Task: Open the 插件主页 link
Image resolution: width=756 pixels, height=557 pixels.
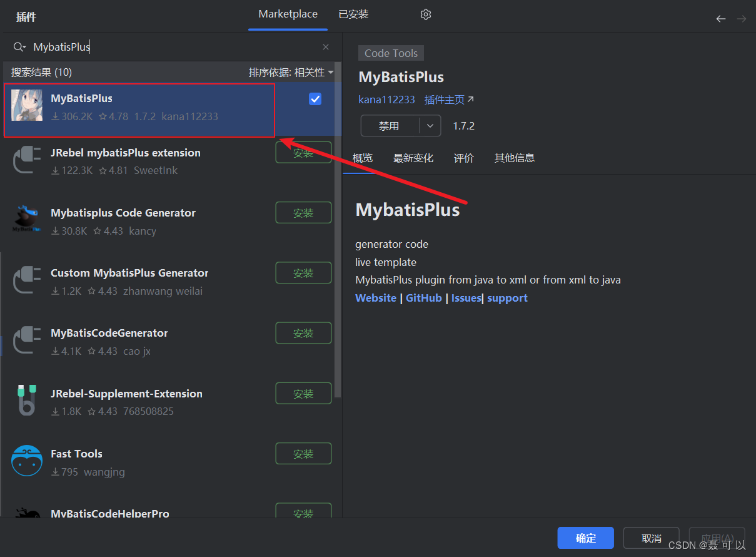Action: click(x=449, y=100)
